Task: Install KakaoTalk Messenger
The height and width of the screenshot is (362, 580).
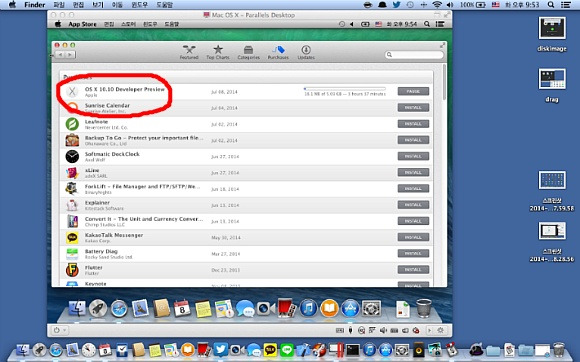Action: (413, 237)
